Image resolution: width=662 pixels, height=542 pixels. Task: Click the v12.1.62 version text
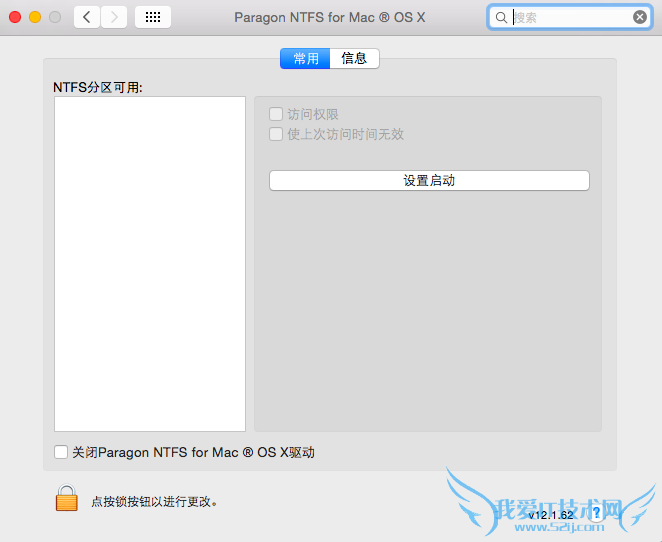pyautogui.click(x=551, y=515)
